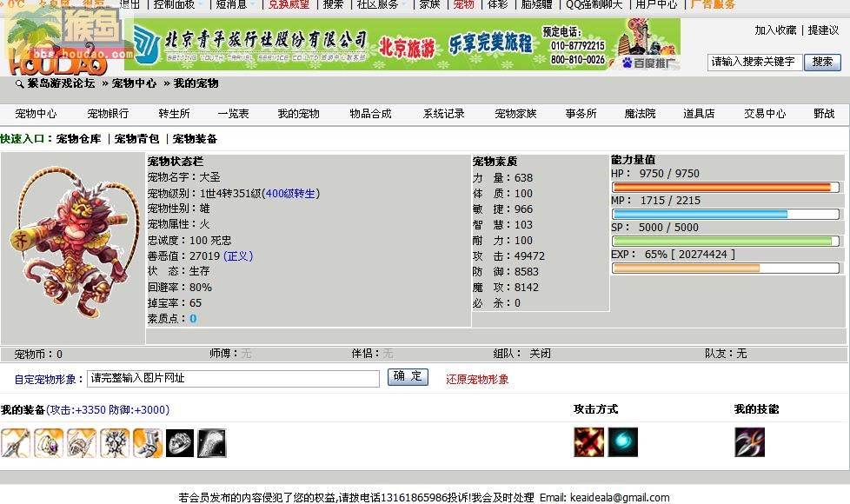Open the 魔法院 tab

point(641,114)
